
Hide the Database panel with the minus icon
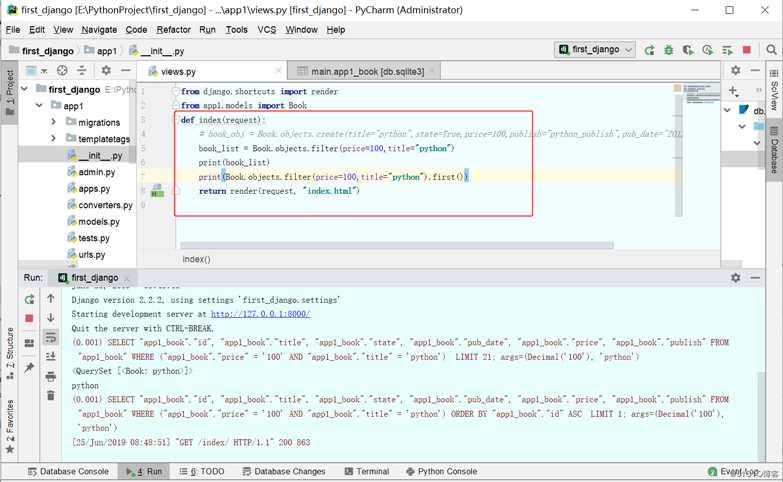[x=755, y=70]
